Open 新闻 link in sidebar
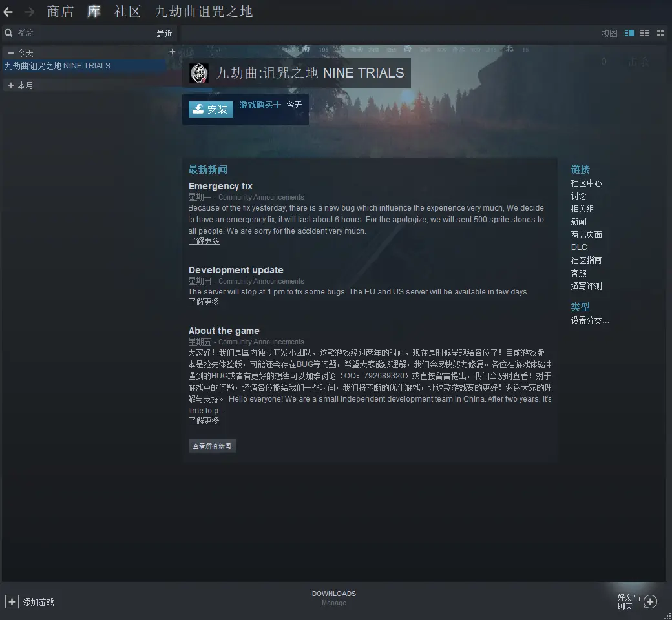Screen dimensions: 672x620 pyautogui.click(x=578, y=222)
